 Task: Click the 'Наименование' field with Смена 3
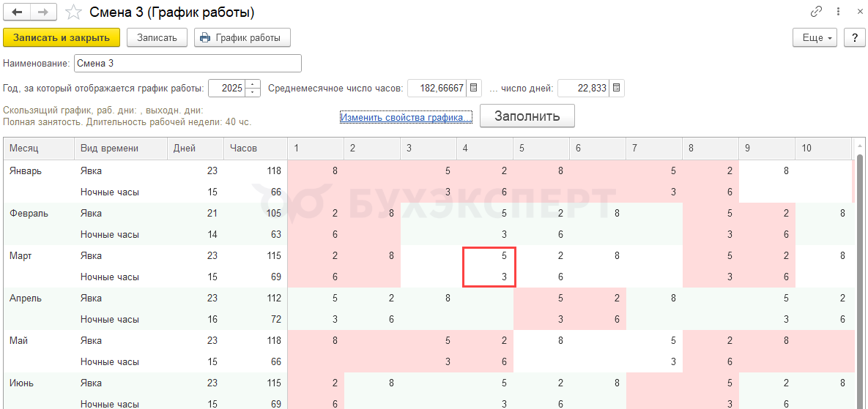point(188,64)
